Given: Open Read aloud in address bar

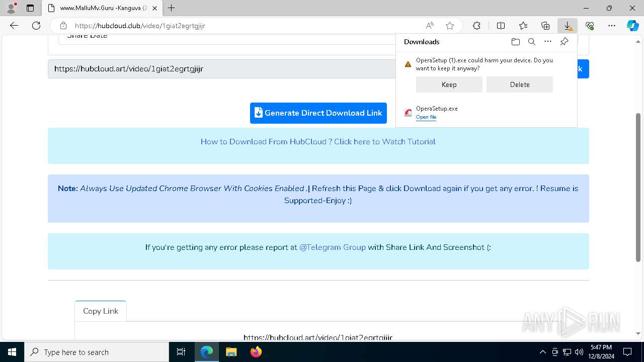Looking at the screenshot, I should coord(430,26).
